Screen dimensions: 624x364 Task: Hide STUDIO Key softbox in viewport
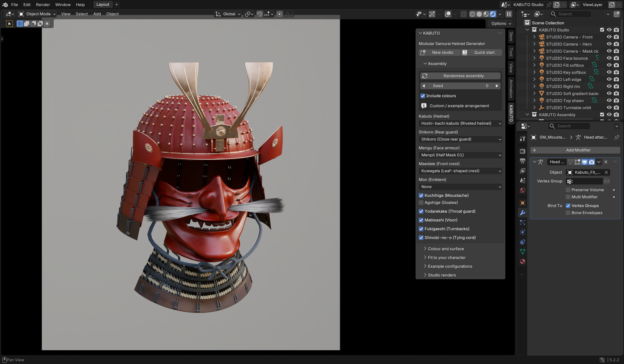(609, 72)
